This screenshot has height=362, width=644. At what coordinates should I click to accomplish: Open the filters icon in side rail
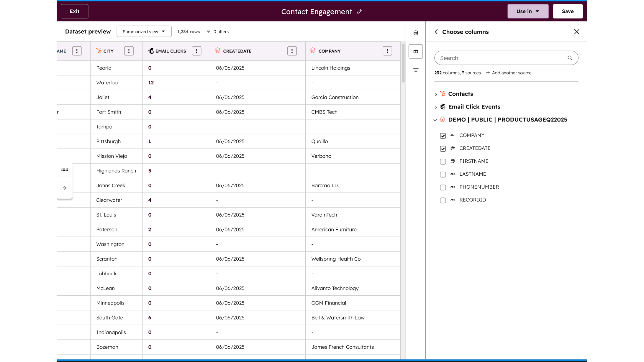[416, 70]
